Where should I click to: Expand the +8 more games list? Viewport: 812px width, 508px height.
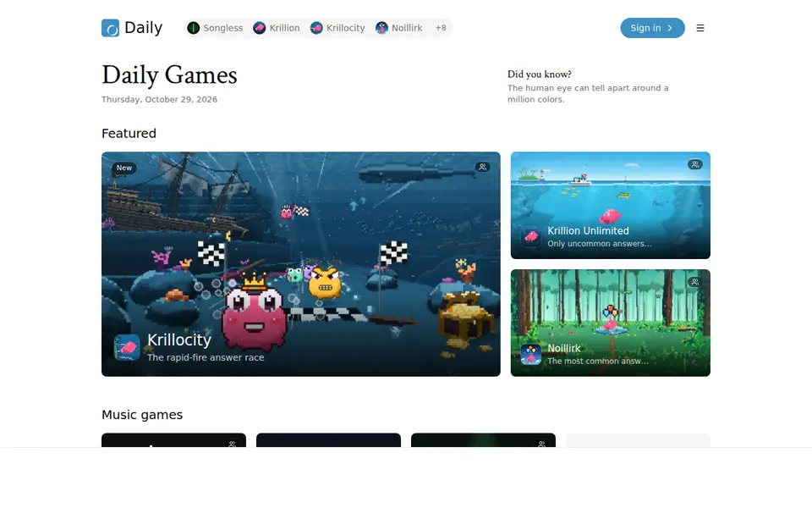(441, 28)
